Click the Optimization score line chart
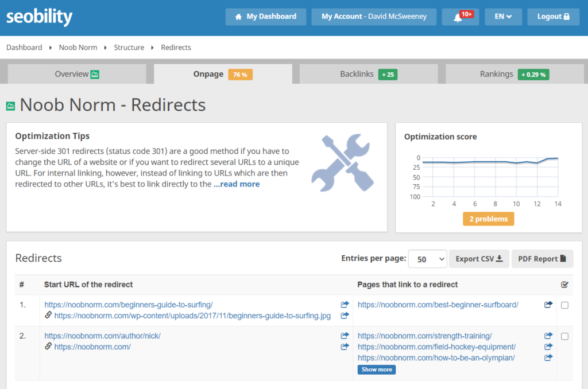This screenshot has height=389, width=588. tap(490, 177)
